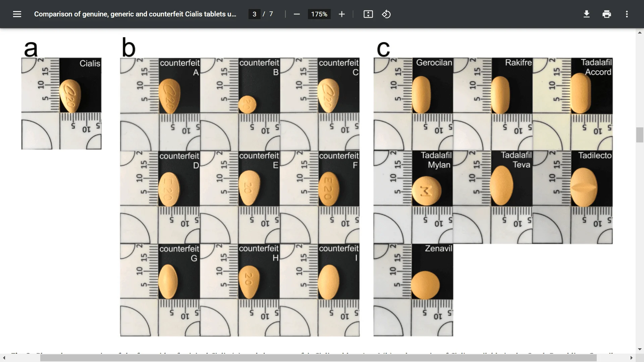Click the counterfeit E tablet image

pos(249,188)
